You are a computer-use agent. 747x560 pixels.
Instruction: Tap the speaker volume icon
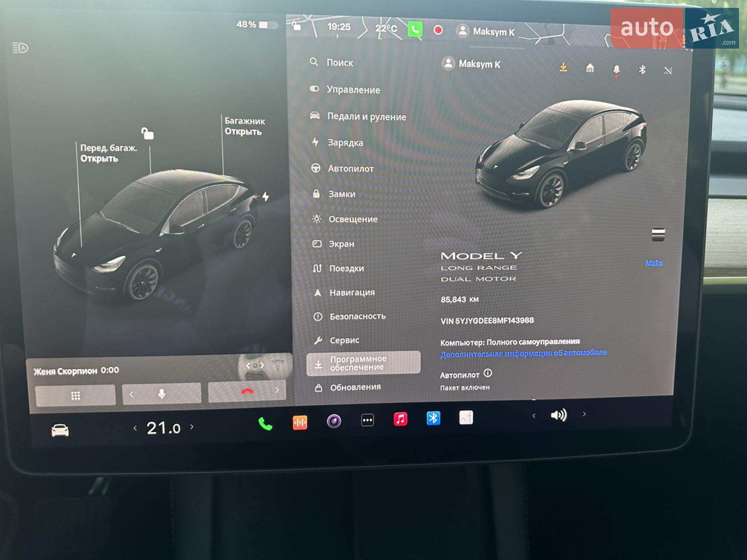tap(559, 415)
